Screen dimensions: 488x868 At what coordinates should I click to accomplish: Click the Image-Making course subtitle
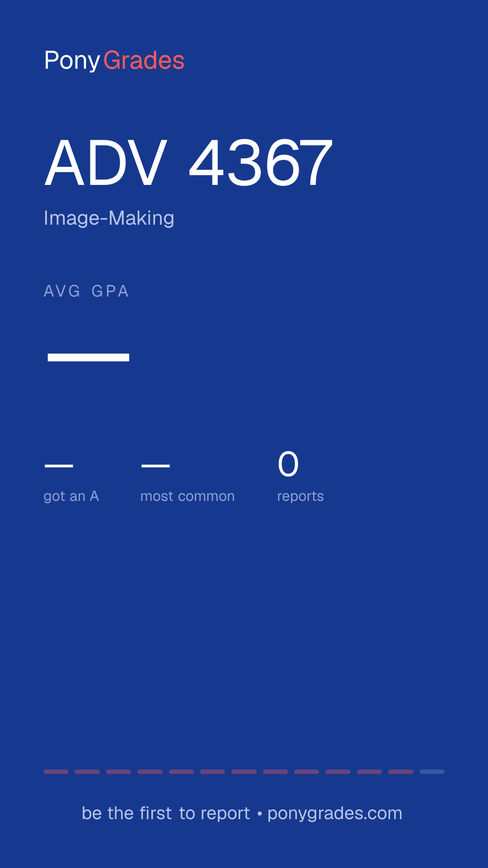pyautogui.click(x=109, y=218)
